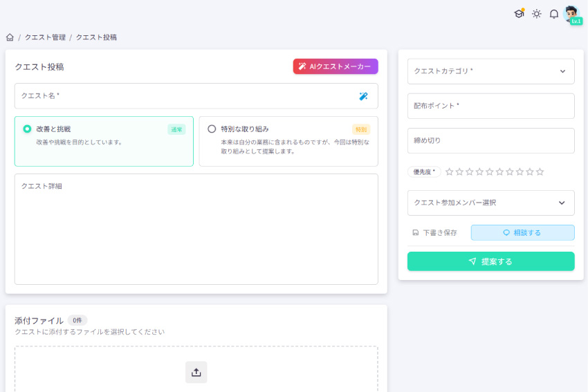Toggle the sun light-mode theme icon
This screenshot has height=392, width=588.
[537, 14]
